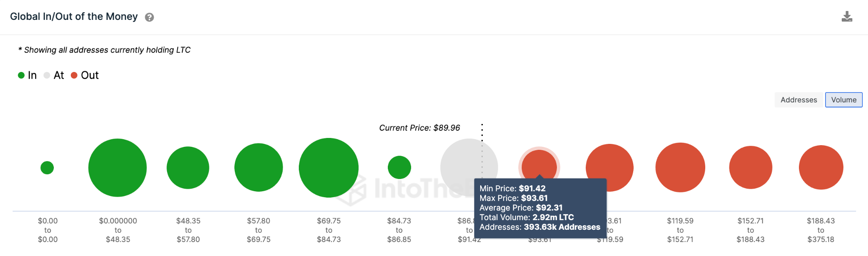Switch to the Volume view
Viewport: 868px width, 256px height.
[844, 100]
